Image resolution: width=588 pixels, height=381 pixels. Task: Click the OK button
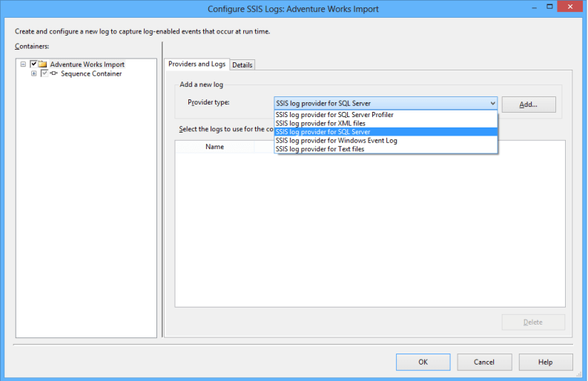tap(423, 362)
